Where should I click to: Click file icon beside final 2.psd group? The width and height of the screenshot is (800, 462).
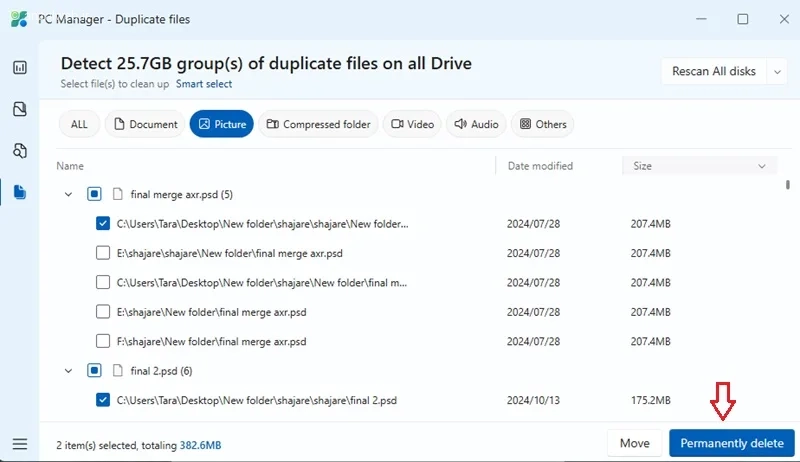(x=118, y=371)
